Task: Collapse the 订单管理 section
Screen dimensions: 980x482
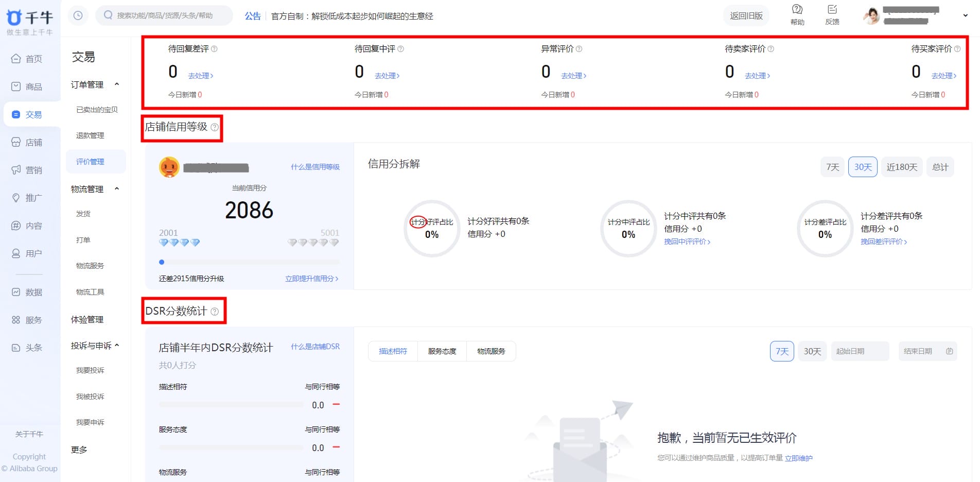Action: click(117, 84)
